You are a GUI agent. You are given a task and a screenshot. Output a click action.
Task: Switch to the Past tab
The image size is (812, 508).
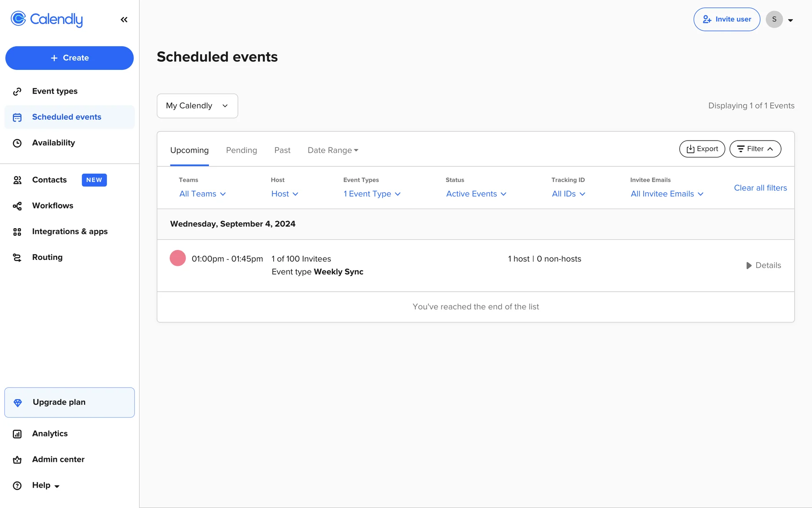point(282,150)
